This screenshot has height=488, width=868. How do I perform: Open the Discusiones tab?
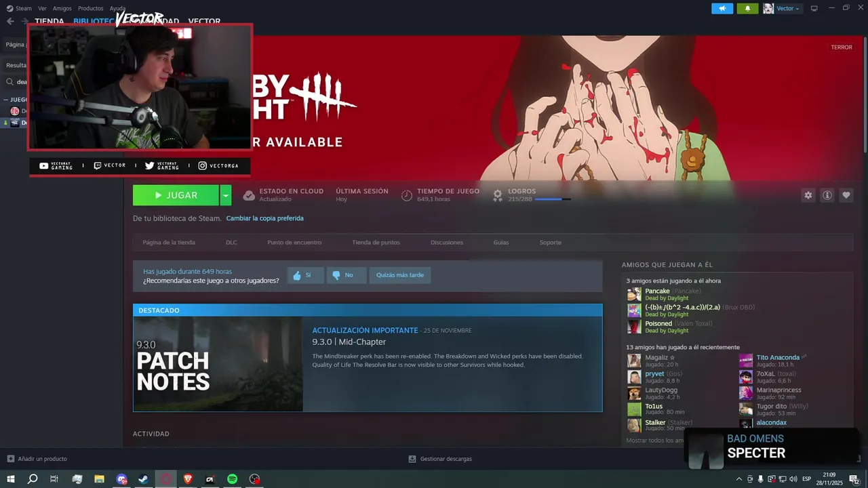click(x=447, y=242)
